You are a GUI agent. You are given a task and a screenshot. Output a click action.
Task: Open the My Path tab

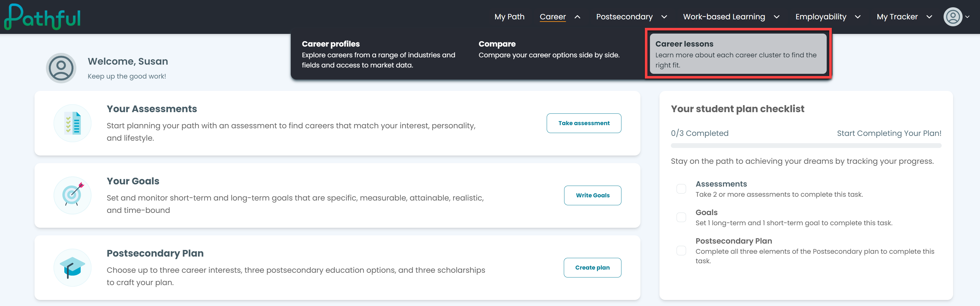pos(509,17)
